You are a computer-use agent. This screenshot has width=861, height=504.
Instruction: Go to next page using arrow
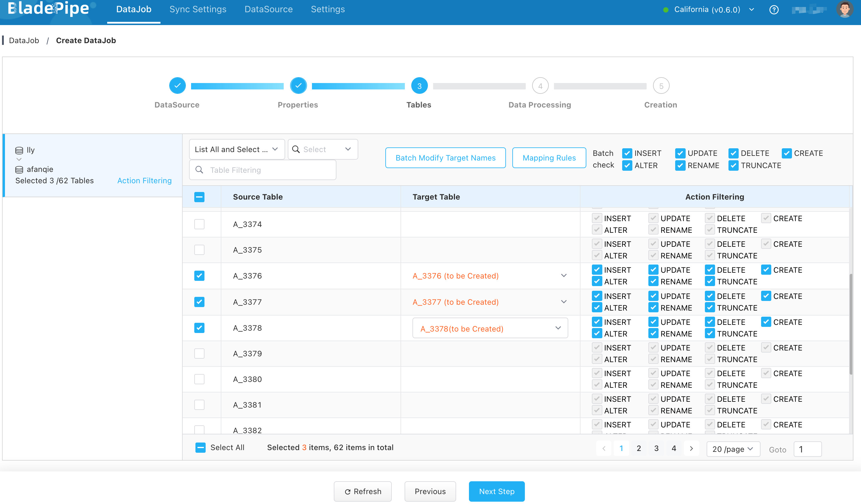pos(691,448)
